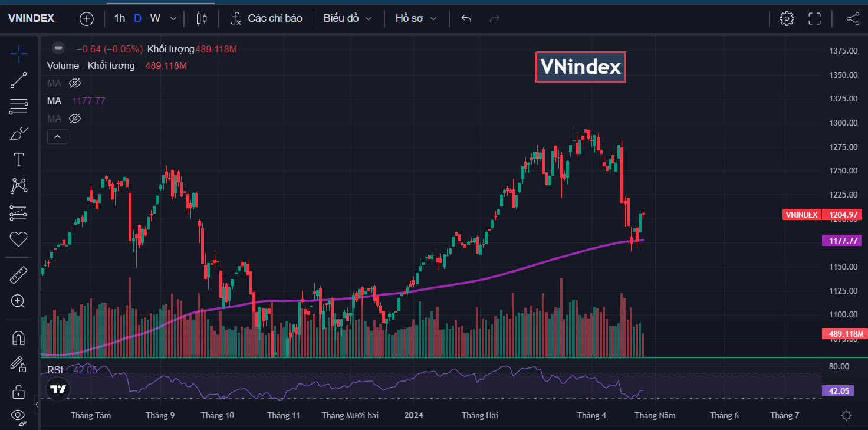Enter fullscreen mode

[815, 18]
